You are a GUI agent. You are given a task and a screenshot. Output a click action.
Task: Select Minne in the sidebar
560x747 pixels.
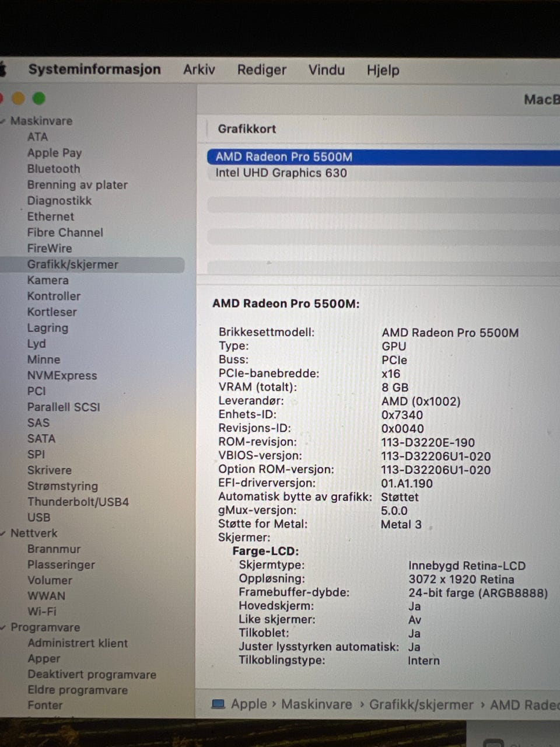point(44,359)
